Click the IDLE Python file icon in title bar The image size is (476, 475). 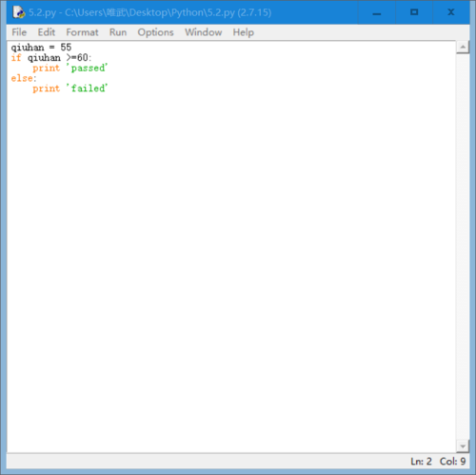(x=18, y=12)
